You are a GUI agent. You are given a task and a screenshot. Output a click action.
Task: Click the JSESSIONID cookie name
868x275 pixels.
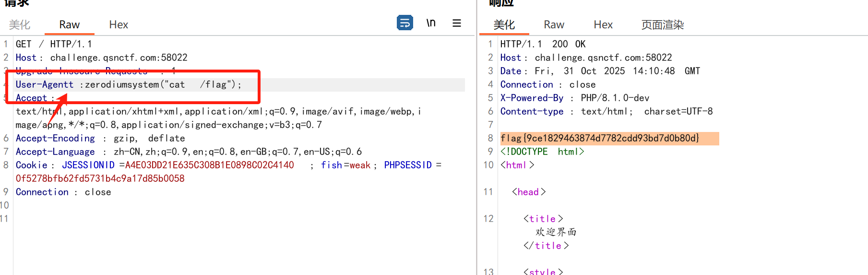88,165
